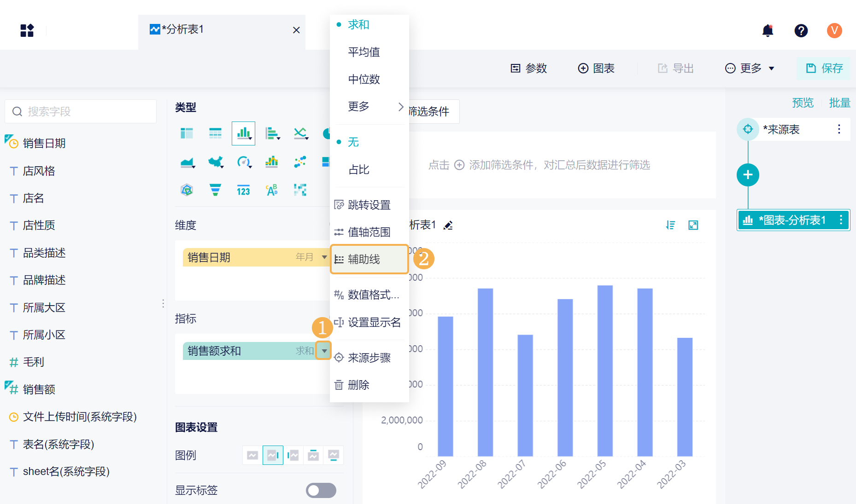Open 数值格式 from the menu

369,295
